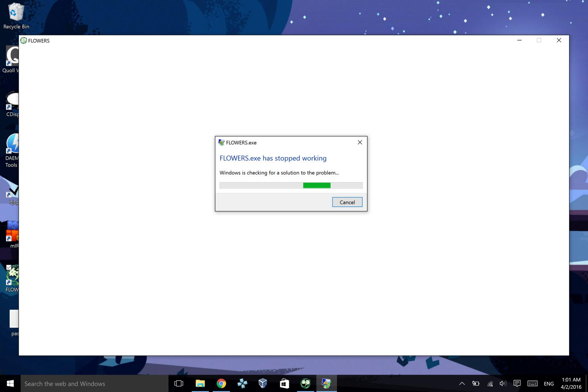Open the Windows Start menu
The width and height of the screenshot is (588, 392).
10,383
